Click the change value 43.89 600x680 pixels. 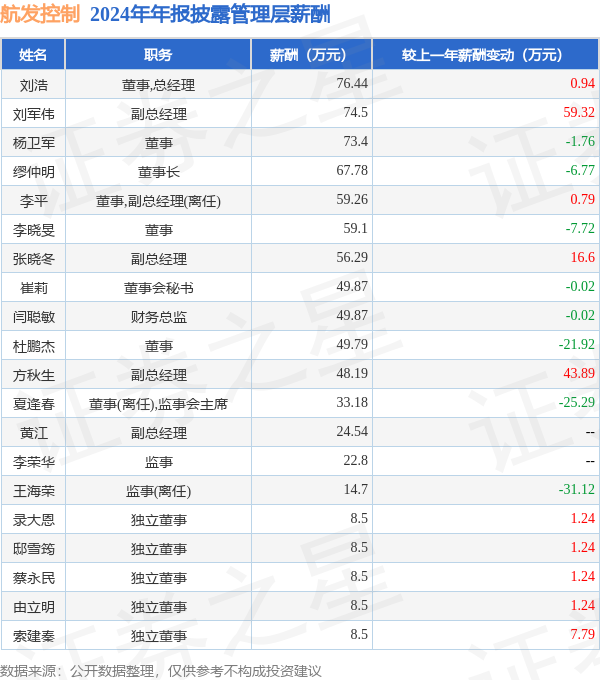pyautogui.click(x=579, y=373)
